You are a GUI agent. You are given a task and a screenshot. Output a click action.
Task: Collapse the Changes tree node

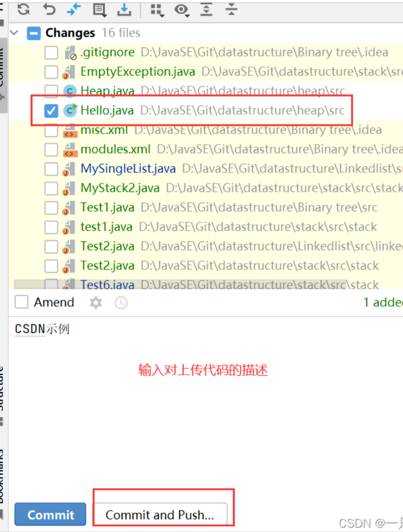tap(14, 33)
